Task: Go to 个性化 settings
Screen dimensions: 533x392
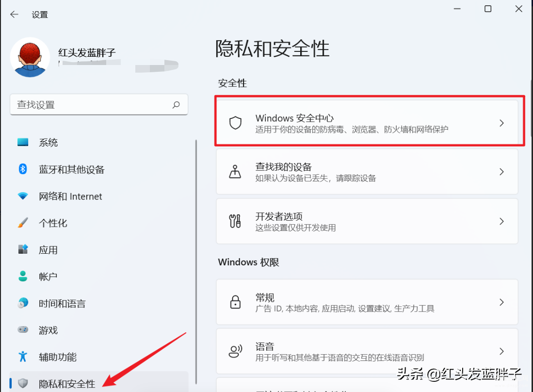Action: tap(53, 223)
